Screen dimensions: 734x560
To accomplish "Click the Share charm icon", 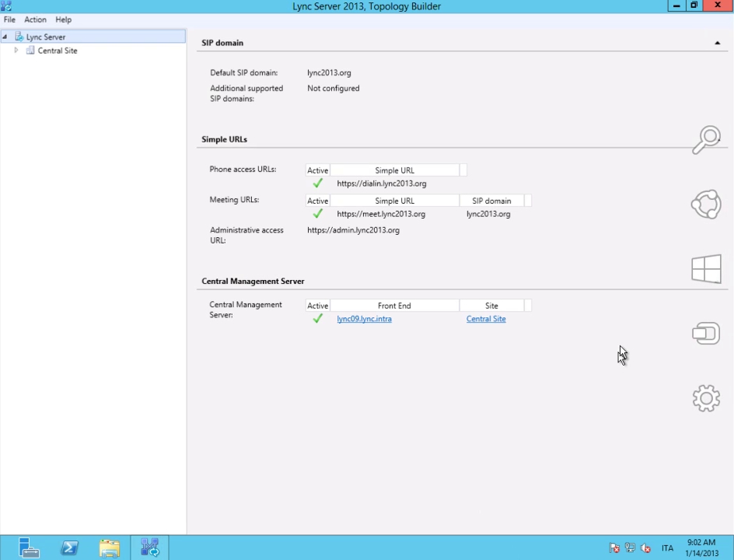I will click(706, 204).
